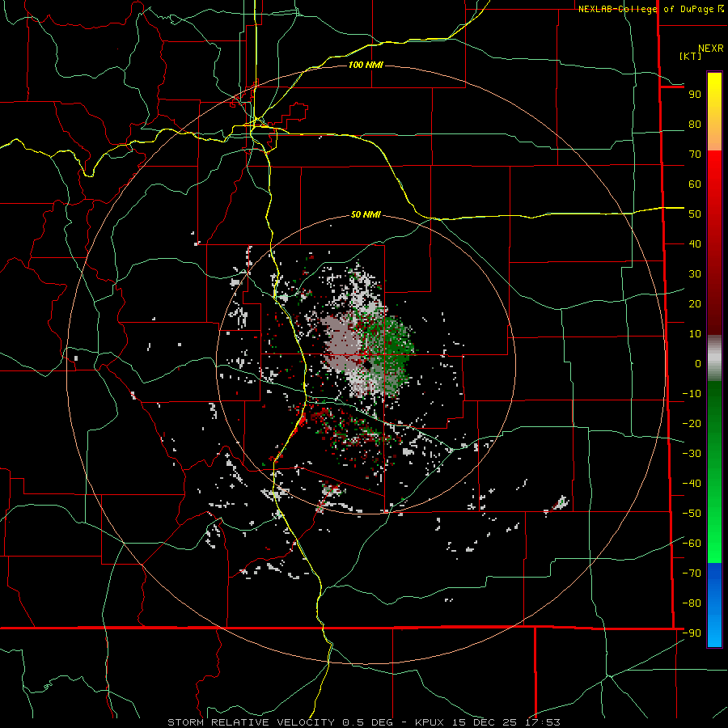728x728 pixels.
Task: Click the -70 value on the velocity scale
Action: coord(692,574)
